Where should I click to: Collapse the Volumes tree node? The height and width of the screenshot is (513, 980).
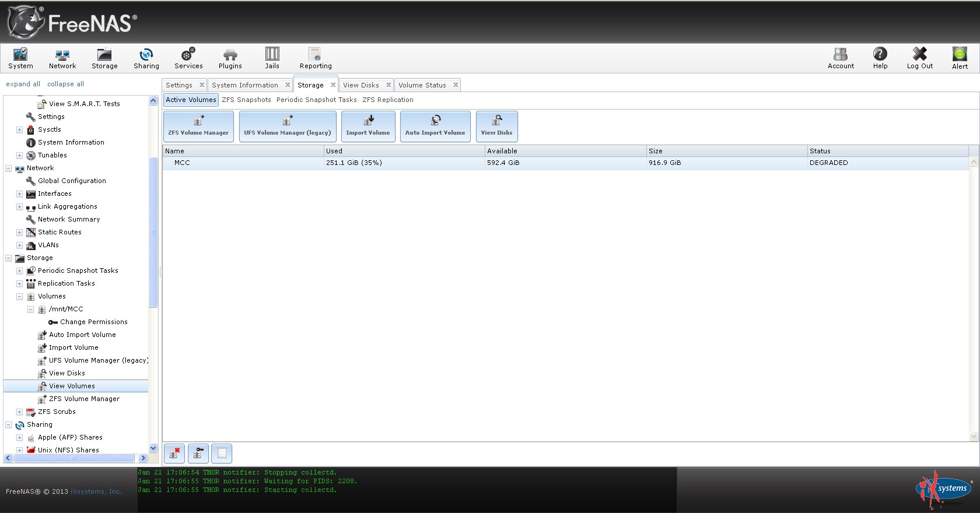19,296
